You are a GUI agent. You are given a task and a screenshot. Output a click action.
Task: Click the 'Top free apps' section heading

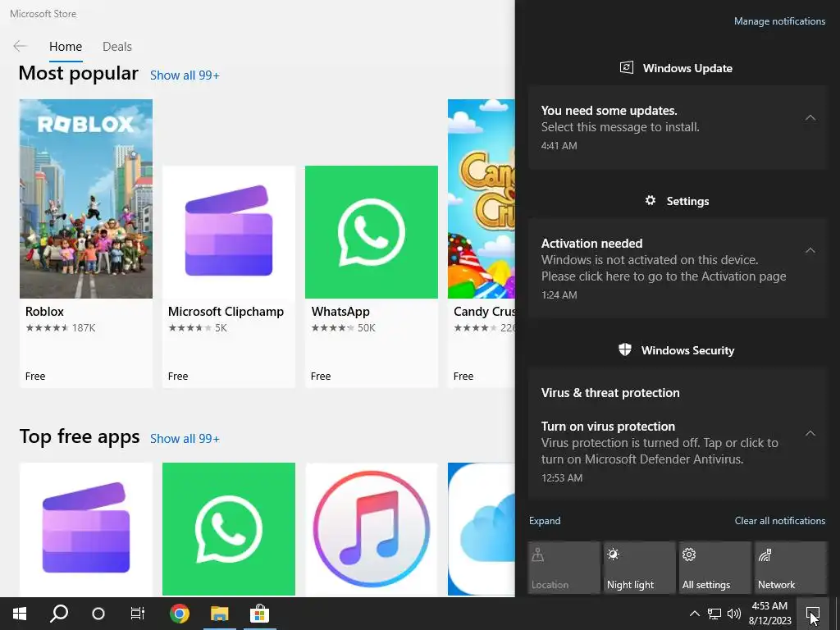pos(80,437)
